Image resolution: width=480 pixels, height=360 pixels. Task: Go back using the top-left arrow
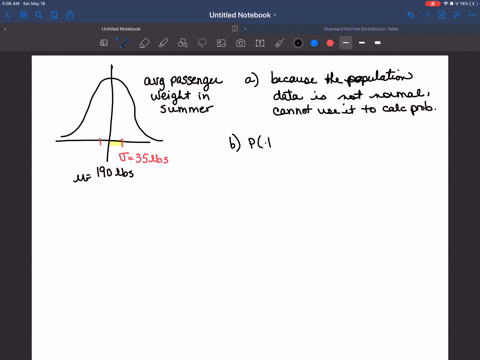[8, 15]
